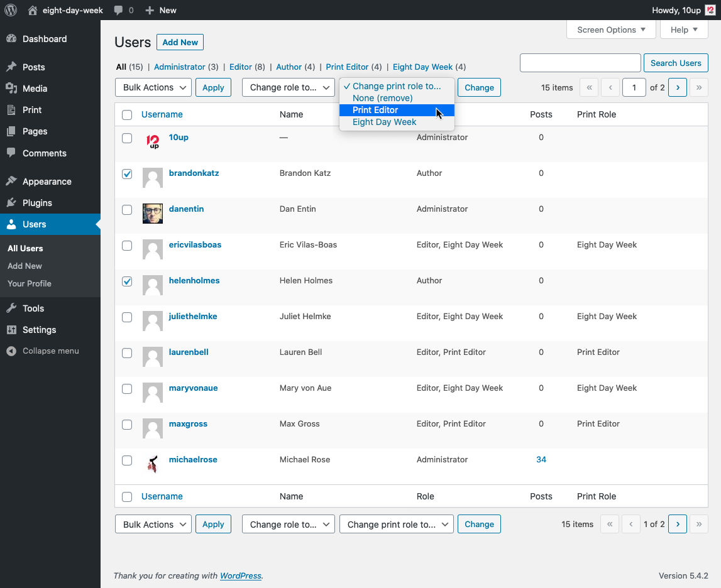The image size is (721, 588).
Task: Click the Search Users button
Action: 676,63
